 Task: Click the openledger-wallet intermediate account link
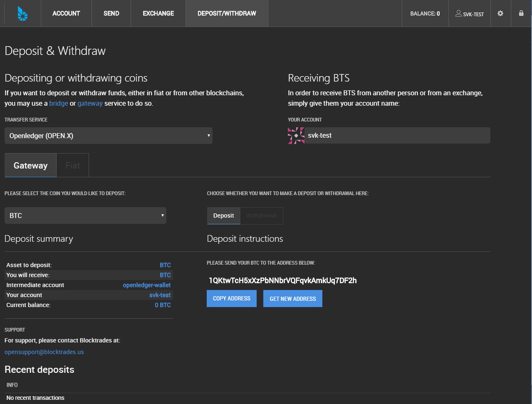coord(147,285)
